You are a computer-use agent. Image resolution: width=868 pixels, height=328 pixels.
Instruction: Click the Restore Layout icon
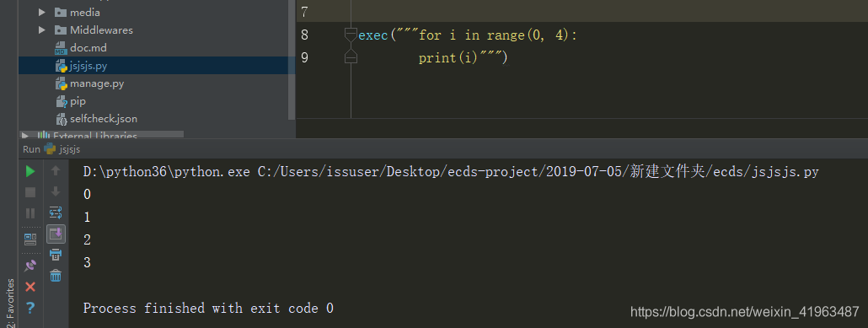coord(30,239)
